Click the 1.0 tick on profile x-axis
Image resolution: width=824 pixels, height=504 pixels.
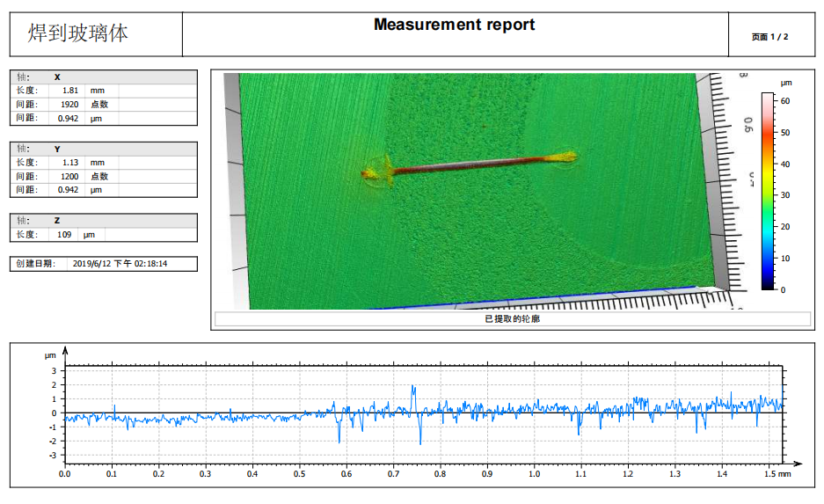(534, 474)
